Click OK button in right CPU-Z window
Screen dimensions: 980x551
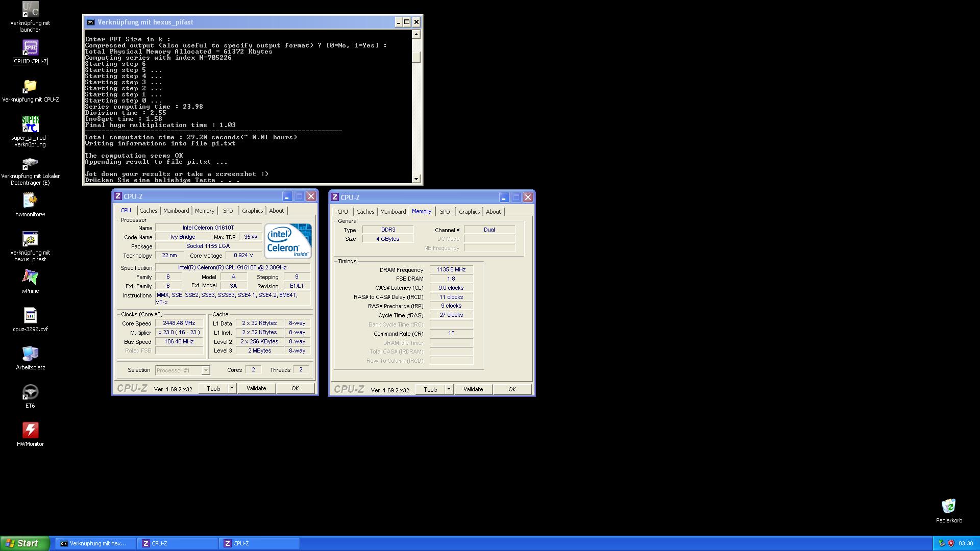click(x=512, y=389)
